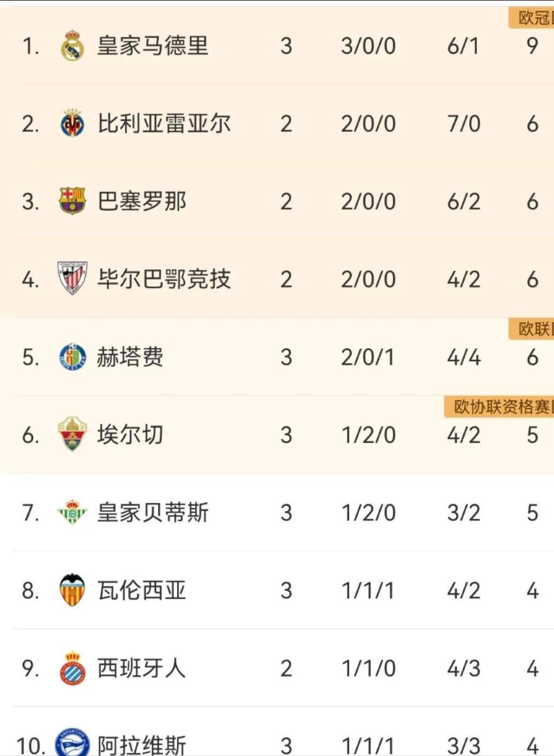Click the Real Betis green crest
Viewport: 554px width, 756px height.
[x=72, y=512]
